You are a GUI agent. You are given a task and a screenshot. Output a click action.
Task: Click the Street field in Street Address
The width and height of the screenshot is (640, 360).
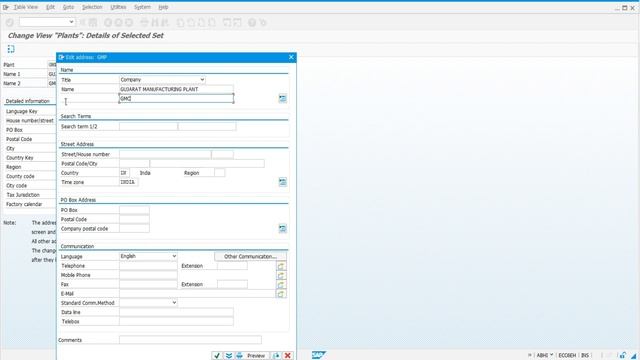(x=165, y=154)
